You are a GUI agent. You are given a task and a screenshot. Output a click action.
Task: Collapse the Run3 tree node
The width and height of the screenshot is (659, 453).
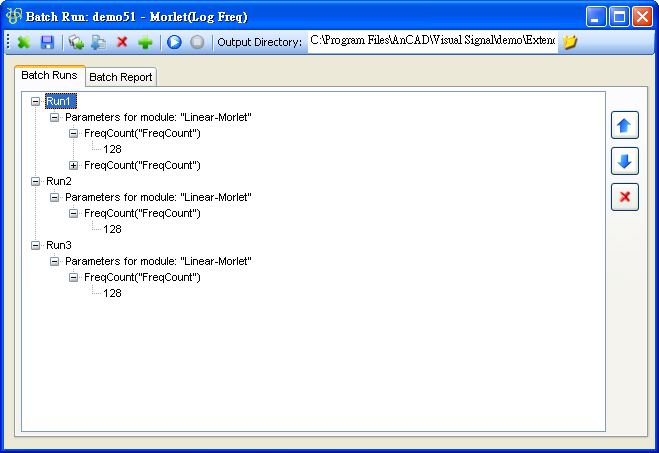pos(36,245)
